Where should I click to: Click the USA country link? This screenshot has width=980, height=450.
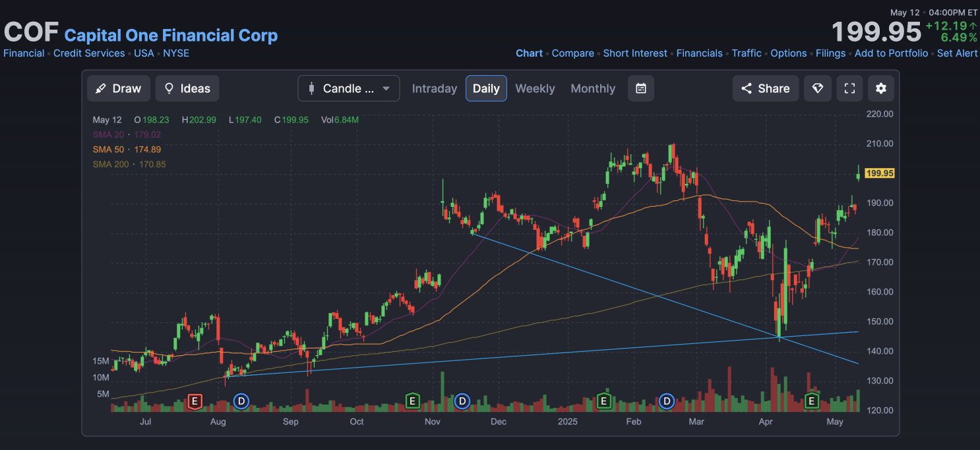144,53
